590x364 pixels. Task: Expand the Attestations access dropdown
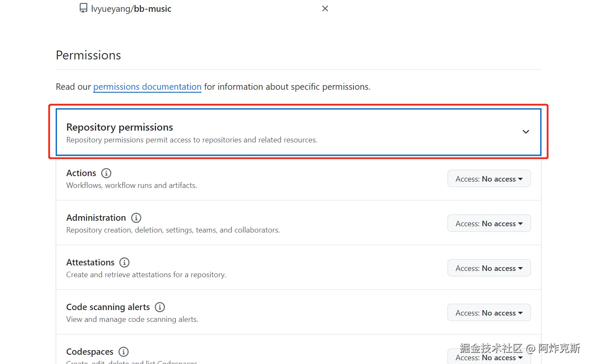(x=489, y=268)
